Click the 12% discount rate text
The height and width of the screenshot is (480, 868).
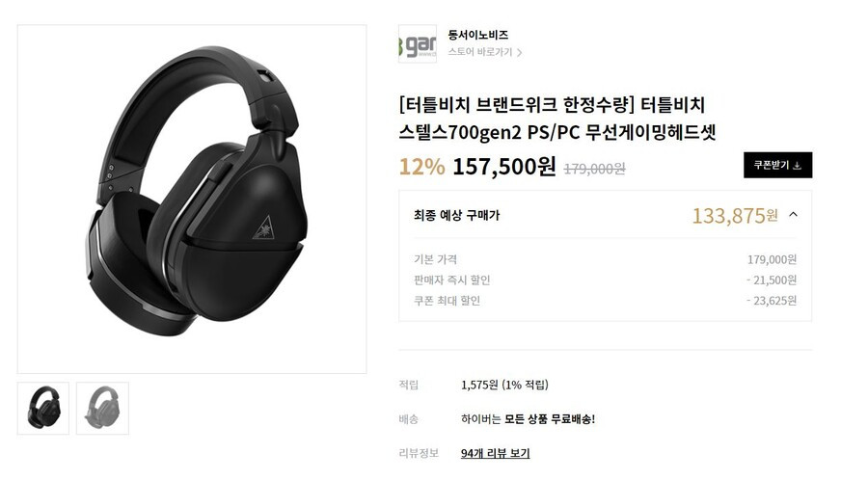coord(421,167)
